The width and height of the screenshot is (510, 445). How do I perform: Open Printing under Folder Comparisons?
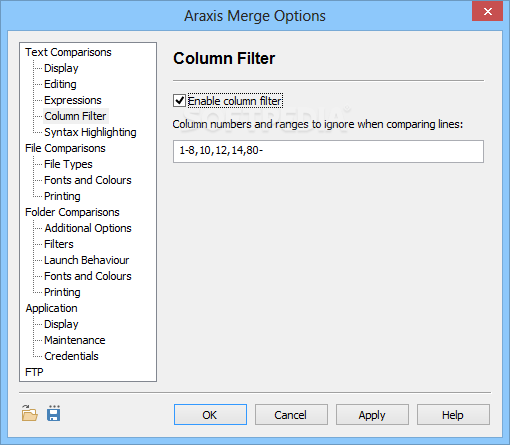click(62, 292)
